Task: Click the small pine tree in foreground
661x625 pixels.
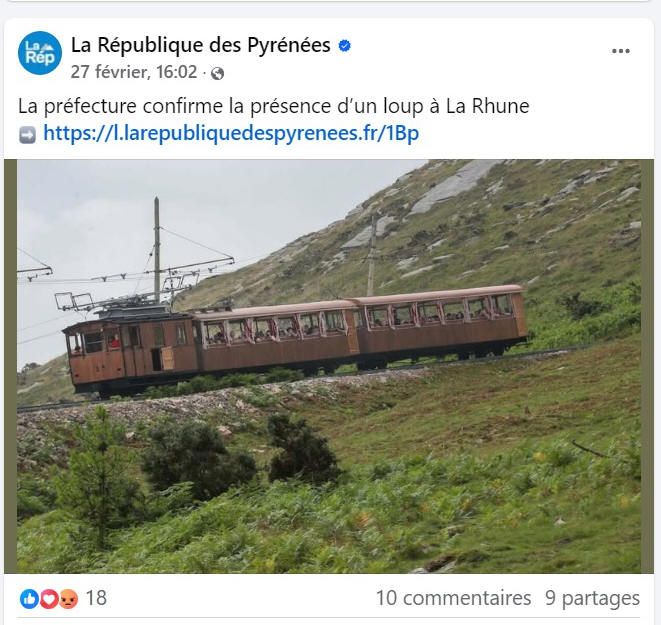Action: pyautogui.click(x=98, y=474)
